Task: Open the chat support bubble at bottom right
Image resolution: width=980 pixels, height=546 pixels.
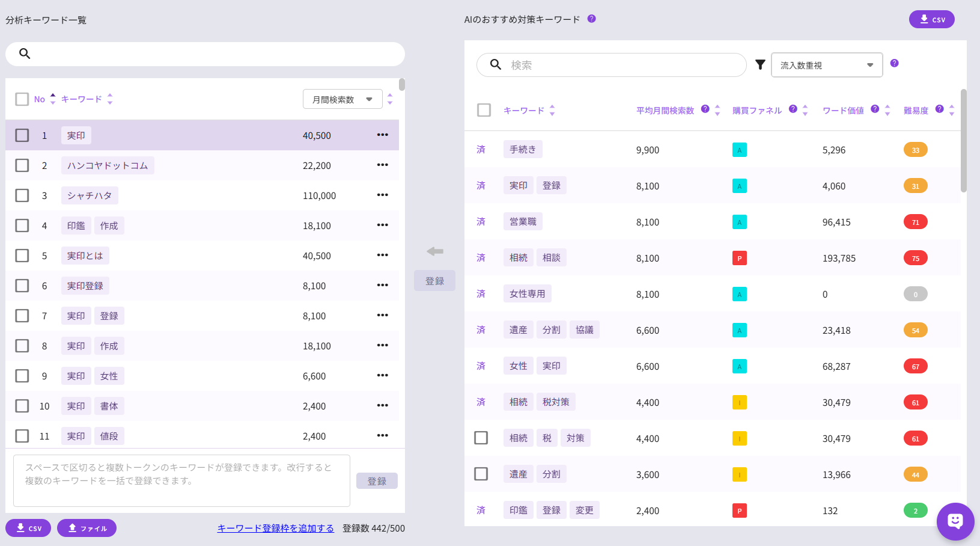Action: [x=955, y=522]
